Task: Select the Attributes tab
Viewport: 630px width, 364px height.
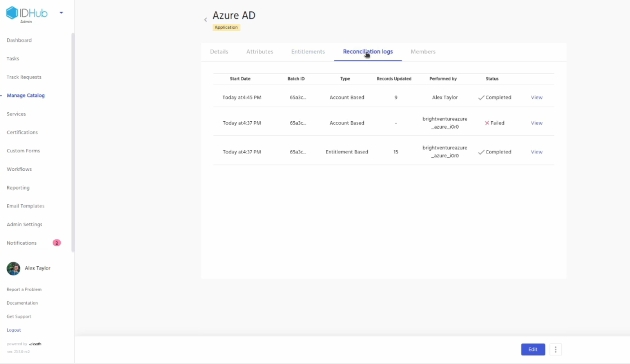Action: click(x=260, y=52)
